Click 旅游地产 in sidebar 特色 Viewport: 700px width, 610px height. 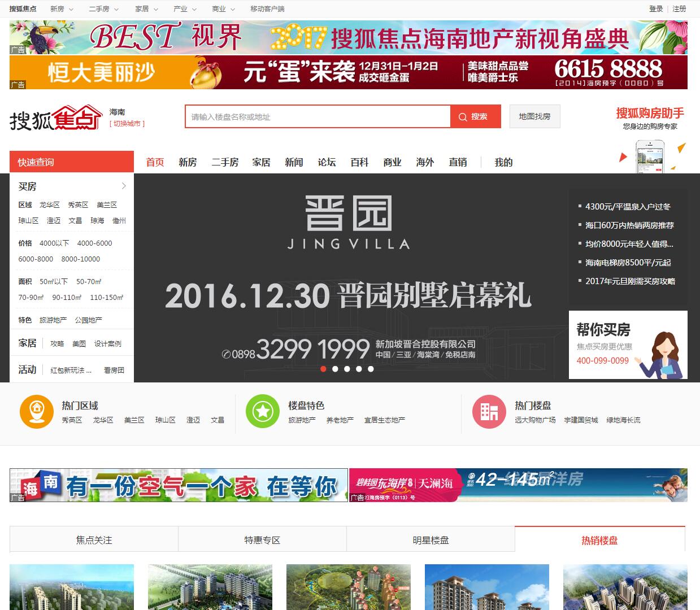point(53,320)
